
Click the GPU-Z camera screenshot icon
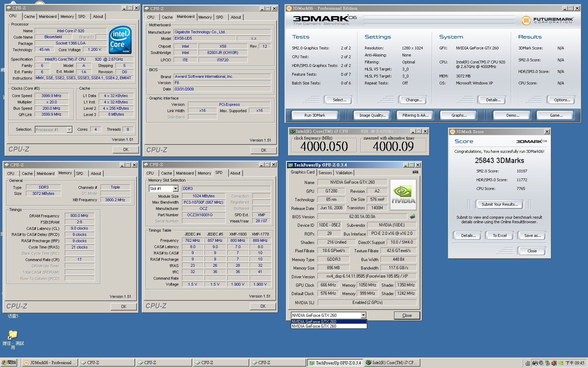pyautogui.click(x=415, y=172)
